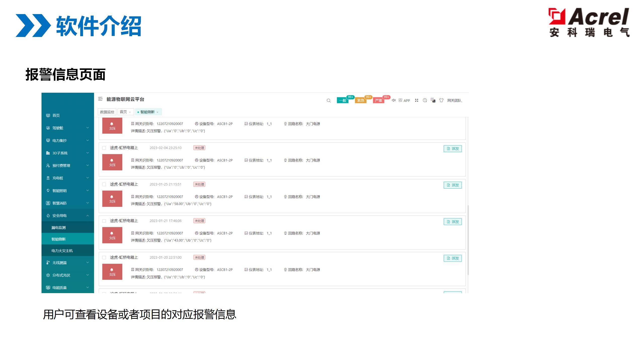Close the 智能微断 tab
Screen dimensions: 644x362
(157, 112)
